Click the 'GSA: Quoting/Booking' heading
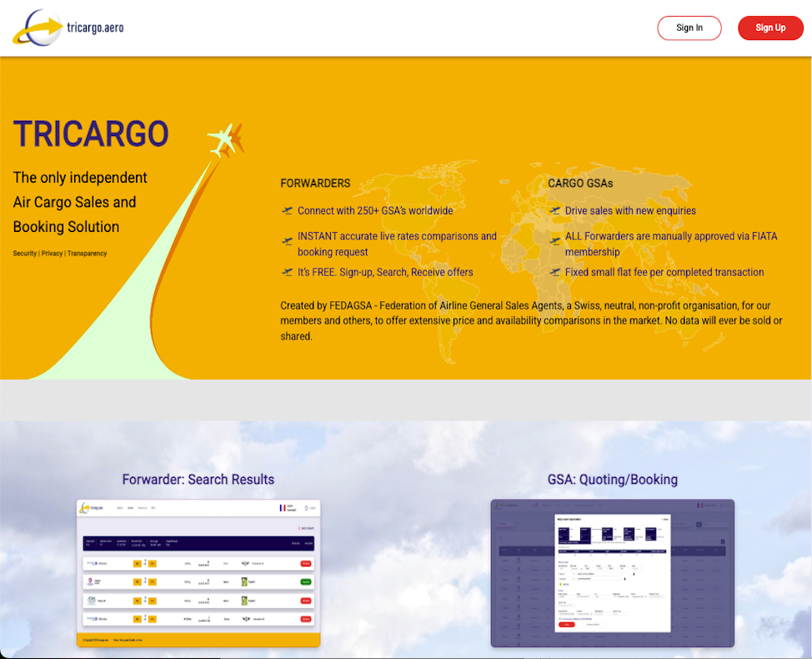This screenshot has width=812, height=659. click(613, 480)
